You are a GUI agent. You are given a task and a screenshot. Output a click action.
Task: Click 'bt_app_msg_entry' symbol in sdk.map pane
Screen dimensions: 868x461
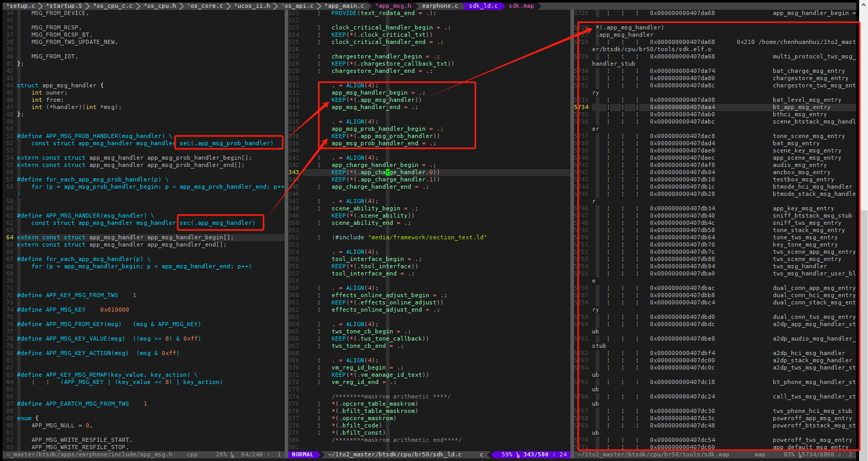click(801, 107)
